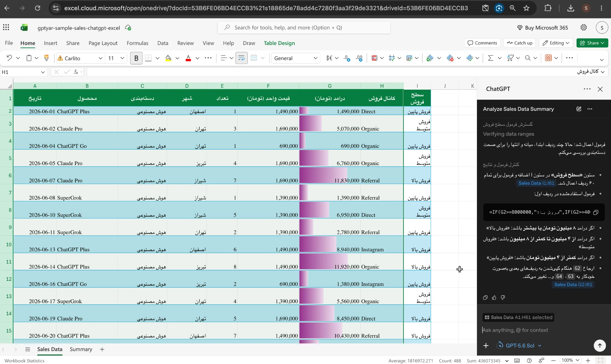Image resolution: width=611 pixels, height=364 pixels.
Task: Open the Sales Data I1:I61 reference link
Action: click(536, 183)
